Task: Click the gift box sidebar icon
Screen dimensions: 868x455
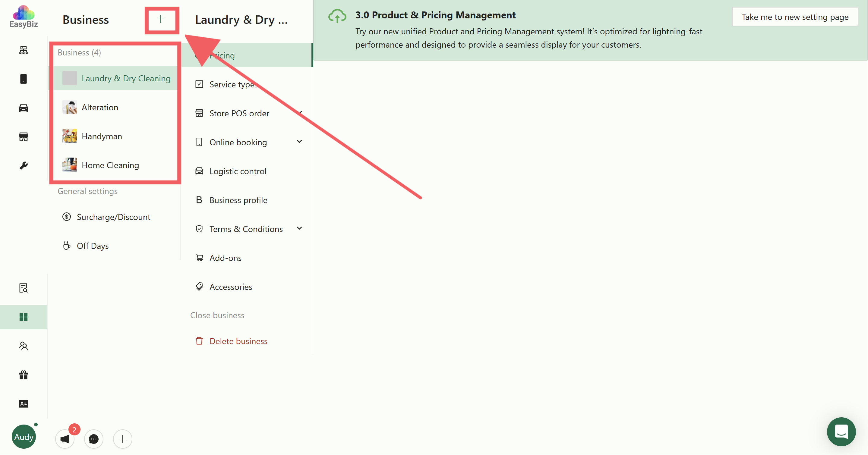Action: click(x=23, y=375)
